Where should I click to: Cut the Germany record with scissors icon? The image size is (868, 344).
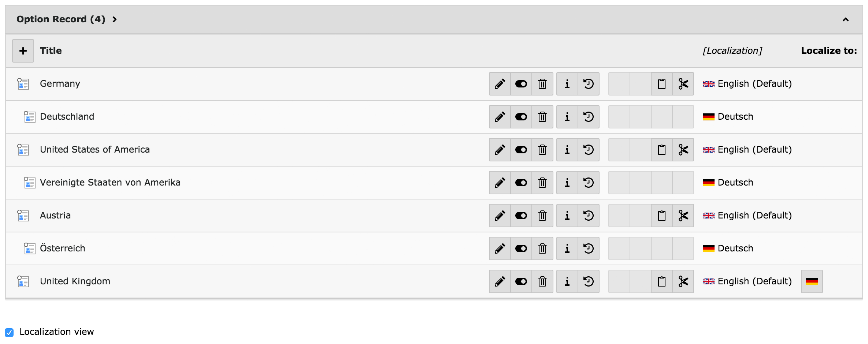[x=683, y=84]
